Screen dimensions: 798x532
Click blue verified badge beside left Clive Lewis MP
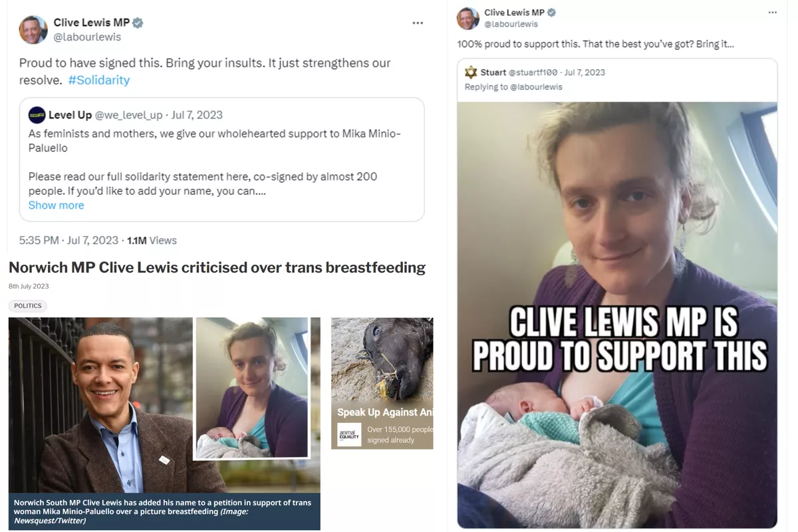[x=138, y=23]
